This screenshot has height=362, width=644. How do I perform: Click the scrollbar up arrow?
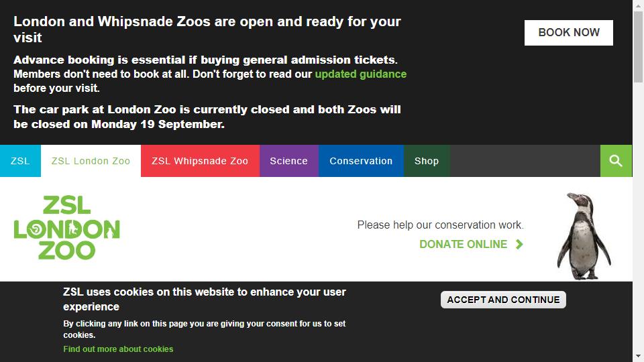tap(638, 5)
